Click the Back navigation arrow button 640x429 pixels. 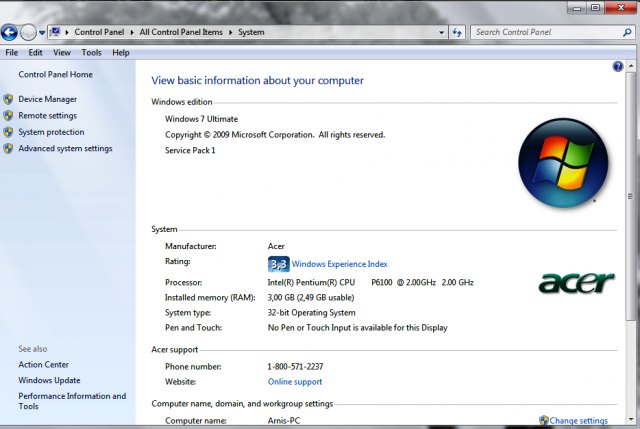[10, 32]
